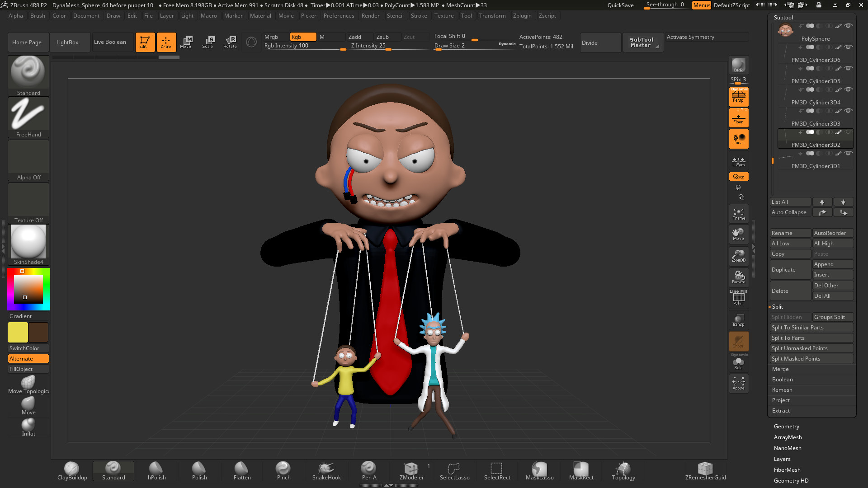Expand the Extract section

point(781,411)
